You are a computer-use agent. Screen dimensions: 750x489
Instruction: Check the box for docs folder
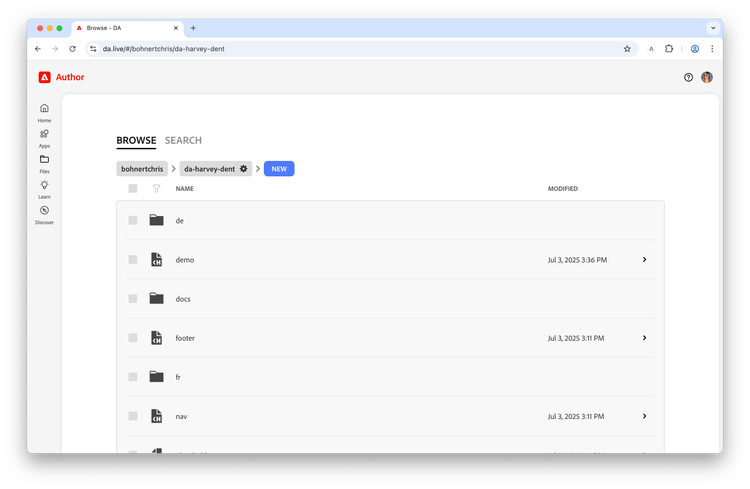(133, 299)
